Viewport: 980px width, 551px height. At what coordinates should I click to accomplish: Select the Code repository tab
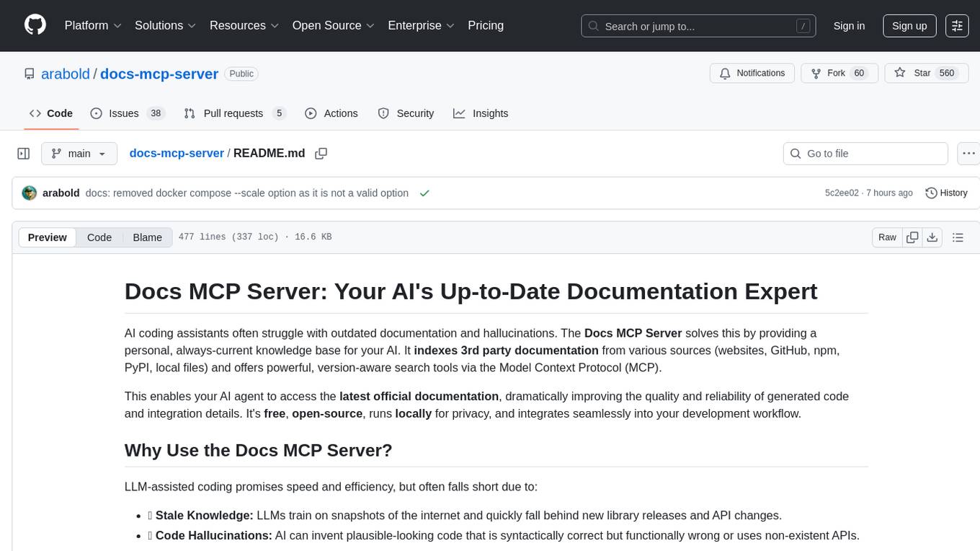(x=51, y=113)
